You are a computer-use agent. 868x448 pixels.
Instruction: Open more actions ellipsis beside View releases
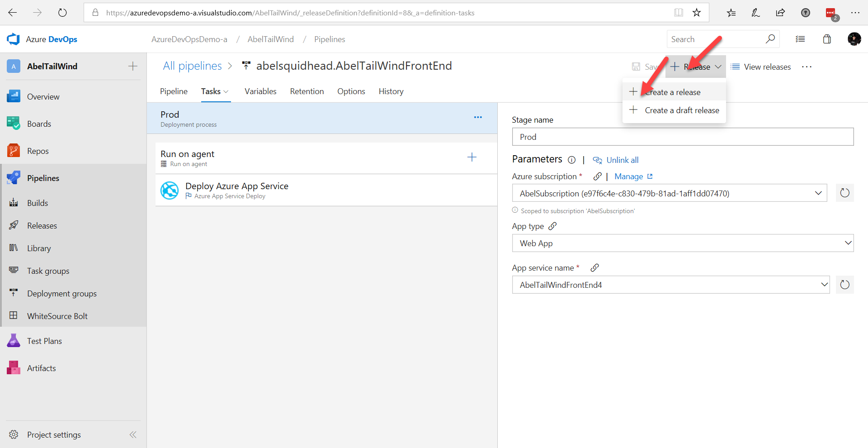click(x=807, y=67)
